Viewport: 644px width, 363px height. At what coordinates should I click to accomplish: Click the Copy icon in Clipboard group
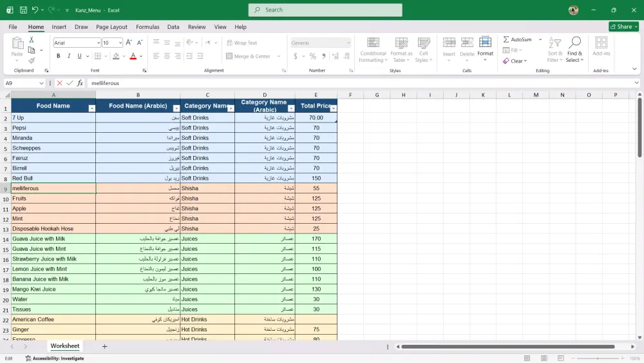click(x=32, y=50)
